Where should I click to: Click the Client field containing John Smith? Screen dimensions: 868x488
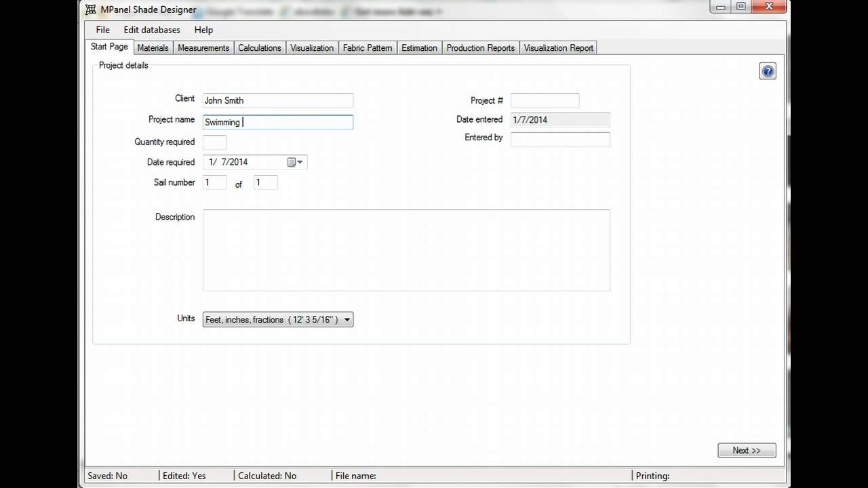(x=278, y=100)
